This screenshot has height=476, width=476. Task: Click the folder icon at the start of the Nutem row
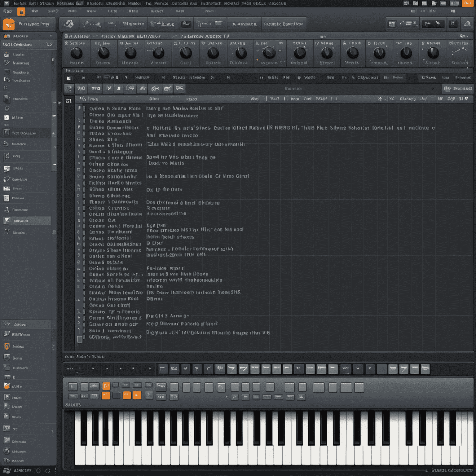coord(69,78)
